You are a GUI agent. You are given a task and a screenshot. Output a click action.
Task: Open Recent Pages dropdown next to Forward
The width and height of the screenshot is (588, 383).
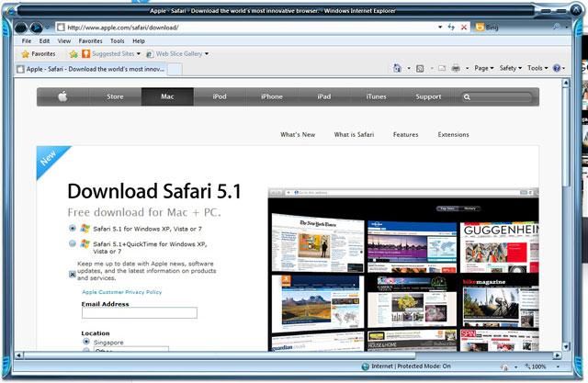(x=47, y=28)
